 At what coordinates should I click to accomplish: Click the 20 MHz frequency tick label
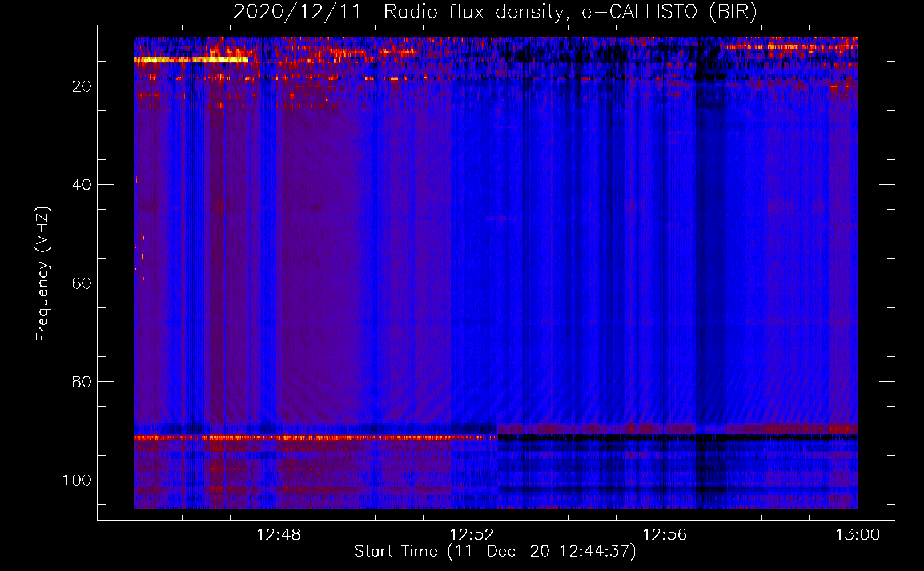82,86
